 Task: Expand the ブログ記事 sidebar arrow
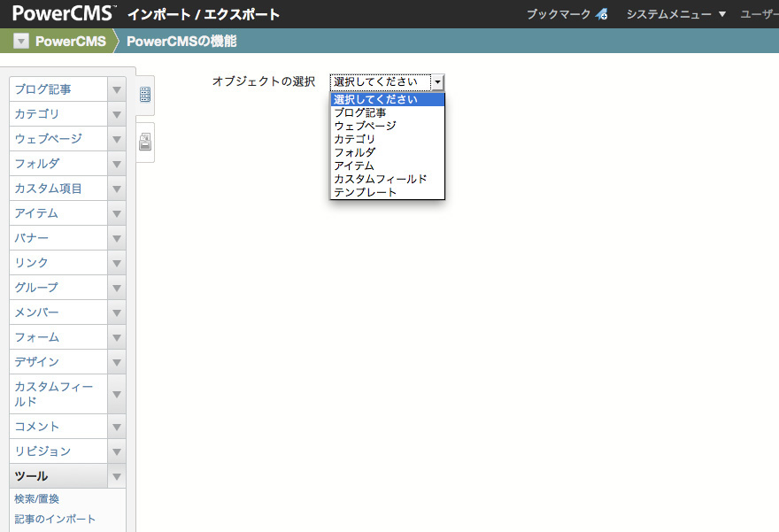click(116, 89)
